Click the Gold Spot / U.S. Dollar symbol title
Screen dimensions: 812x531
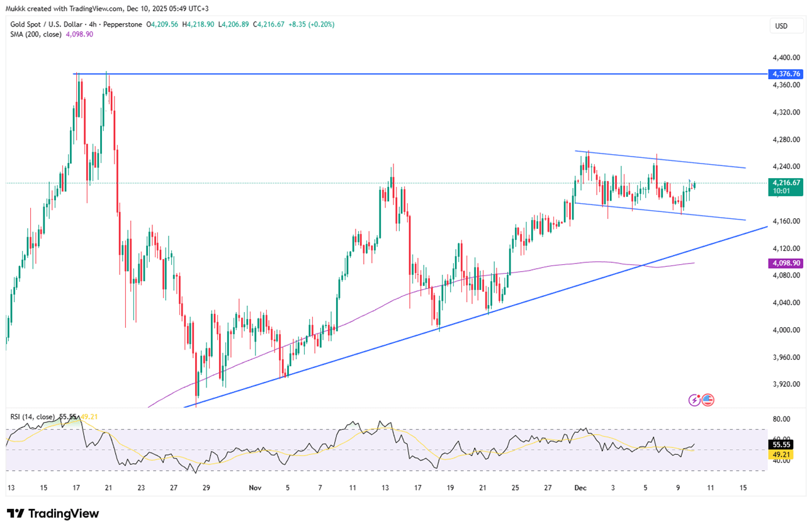pyautogui.click(x=54, y=25)
